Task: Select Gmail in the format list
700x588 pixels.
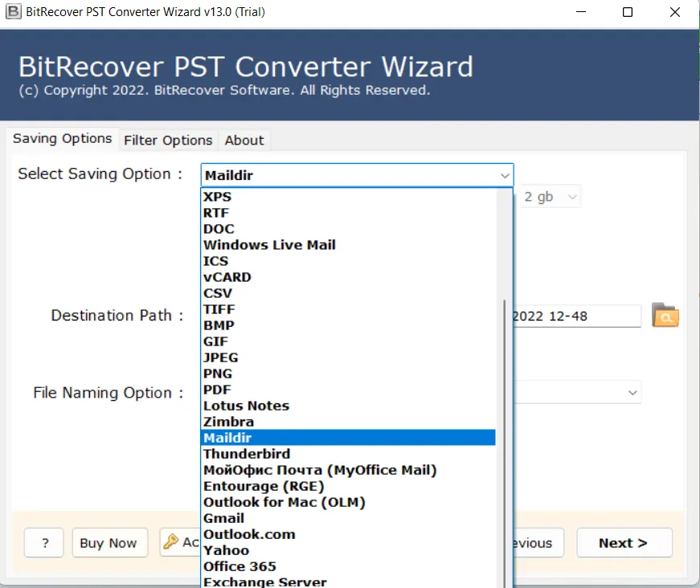Action: 223,518
